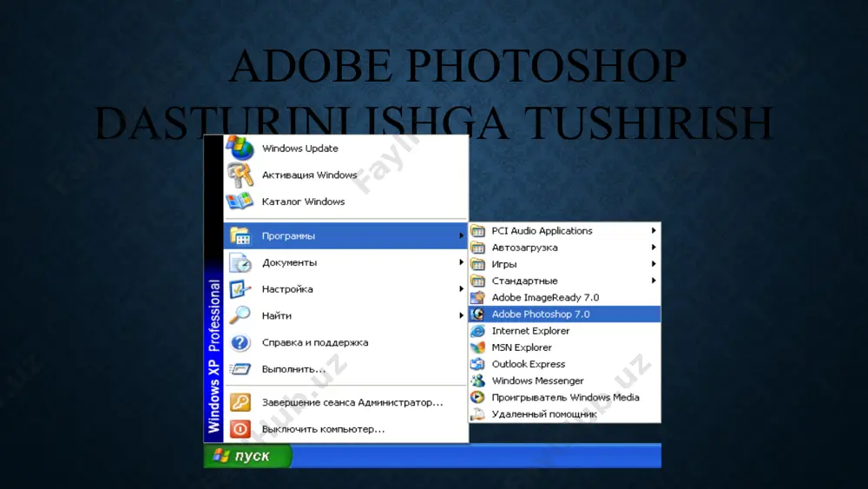
Task: Expand the Найти submenu arrow
Action: point(461,315)
